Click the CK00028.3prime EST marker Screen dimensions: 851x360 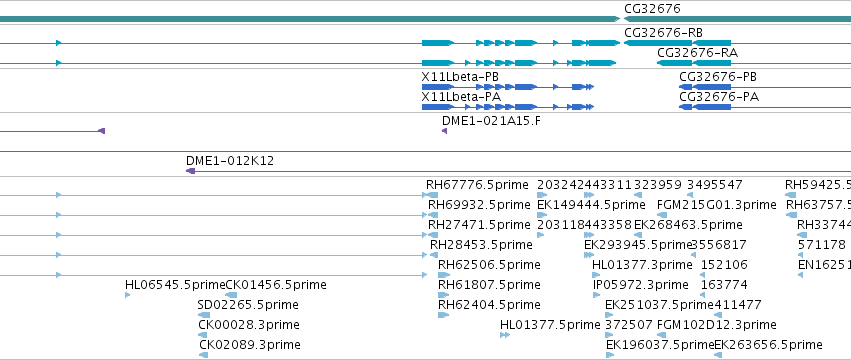(x=204, y=335)
